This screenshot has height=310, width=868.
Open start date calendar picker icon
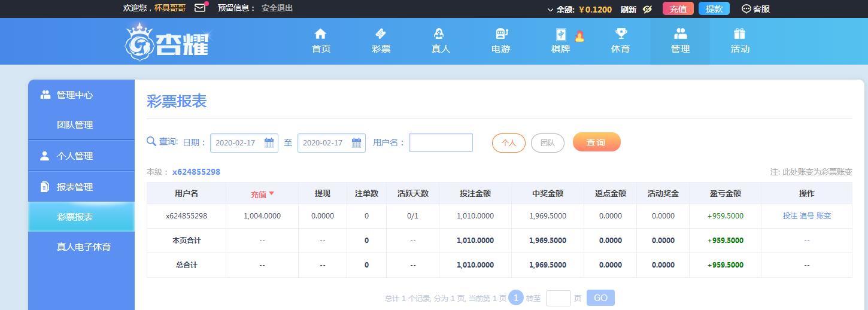pos(269,142)
